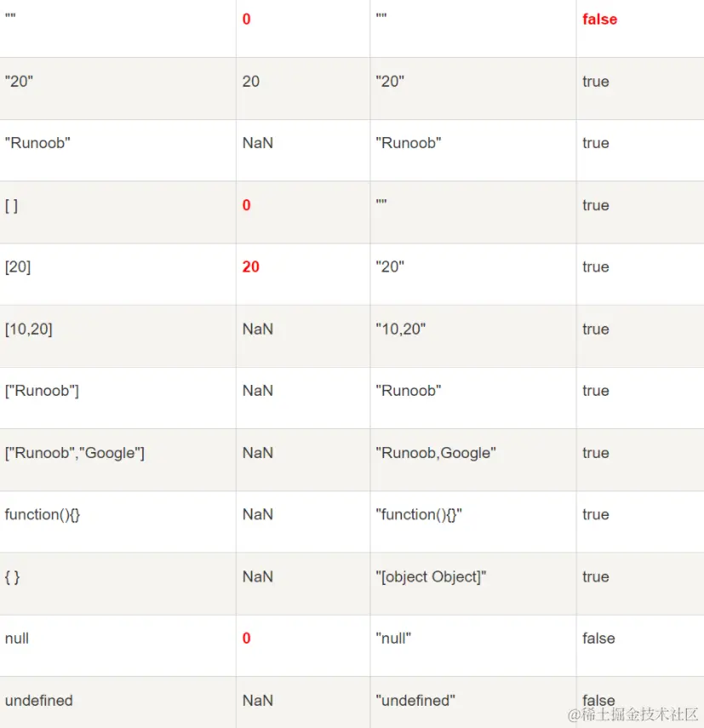Viewport: 704px width, 728px height.
Task: Select the [ ] empty array cell
Action: point(12,206)
